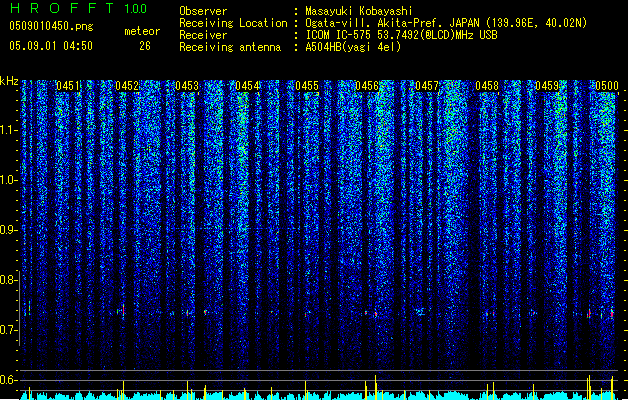Click the 0459 time marker
The width and height of the screenshot is (629, 400).
[x=547, y=86]
